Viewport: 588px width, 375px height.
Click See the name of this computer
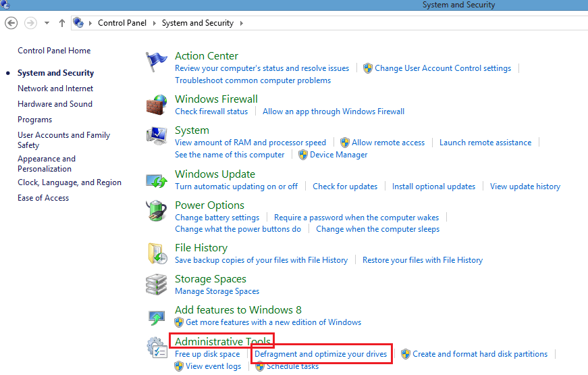tap(230, 155)
